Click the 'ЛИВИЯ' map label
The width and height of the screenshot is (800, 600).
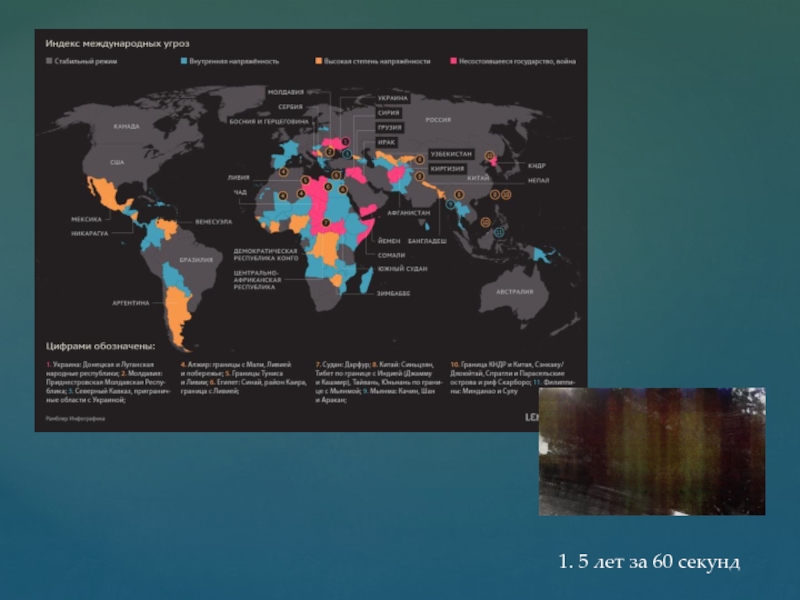(239, 178)
